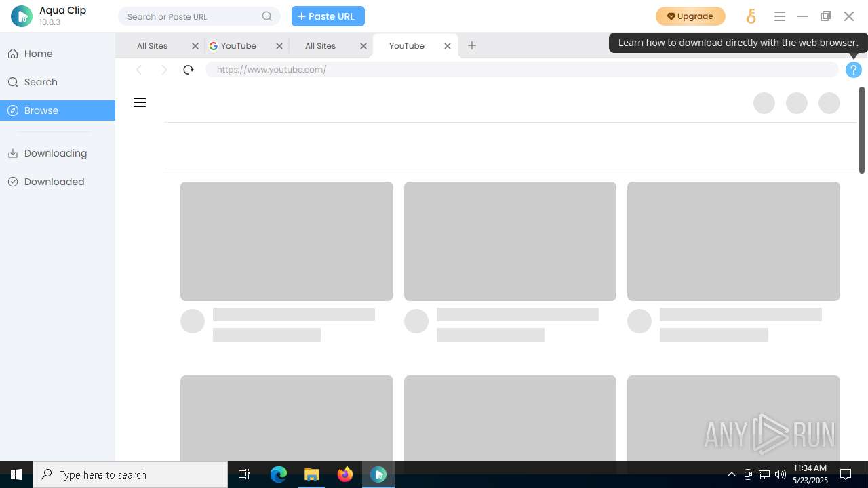868x488 pixels.
Task: Launch Firefox from the taskbar
Action: pos(345,474)
